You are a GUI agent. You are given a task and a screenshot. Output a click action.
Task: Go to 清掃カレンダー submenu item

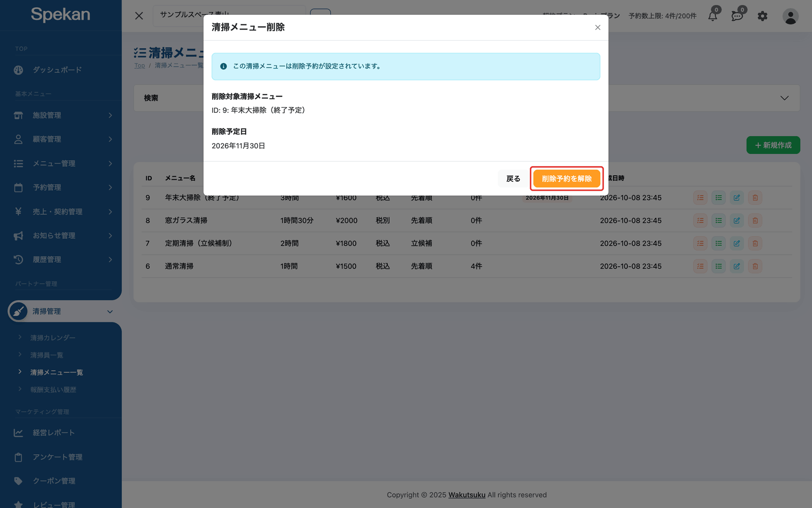pos(53,338)
